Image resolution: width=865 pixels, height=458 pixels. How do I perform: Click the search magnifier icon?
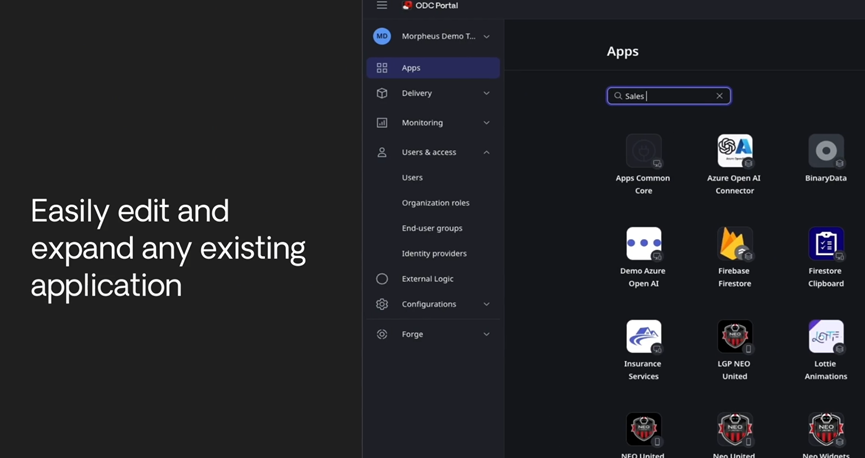618,96
